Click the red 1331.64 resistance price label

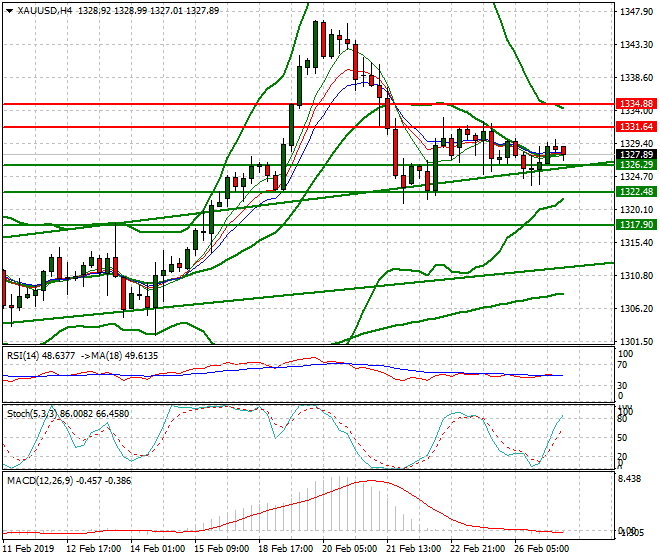[x=636, y=126]
